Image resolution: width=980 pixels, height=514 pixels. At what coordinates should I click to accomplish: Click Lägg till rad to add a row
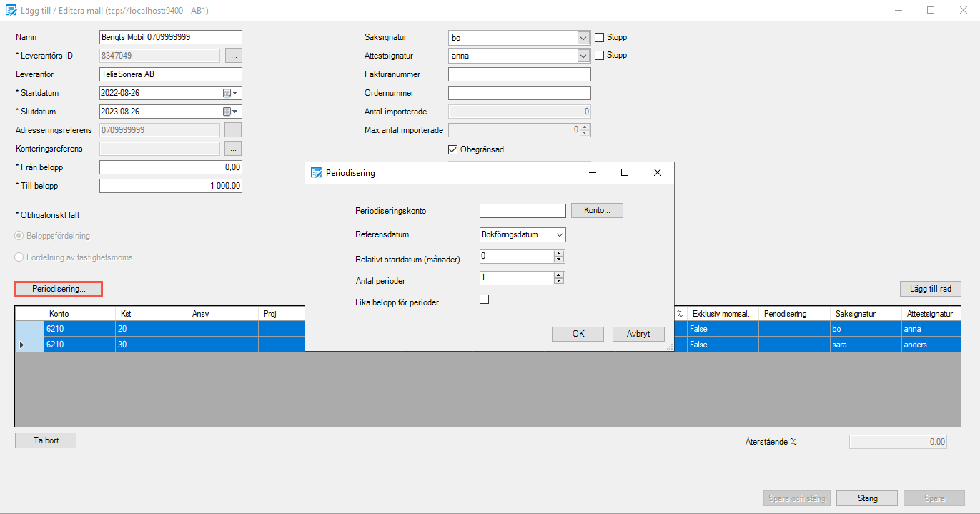(930, 289)
